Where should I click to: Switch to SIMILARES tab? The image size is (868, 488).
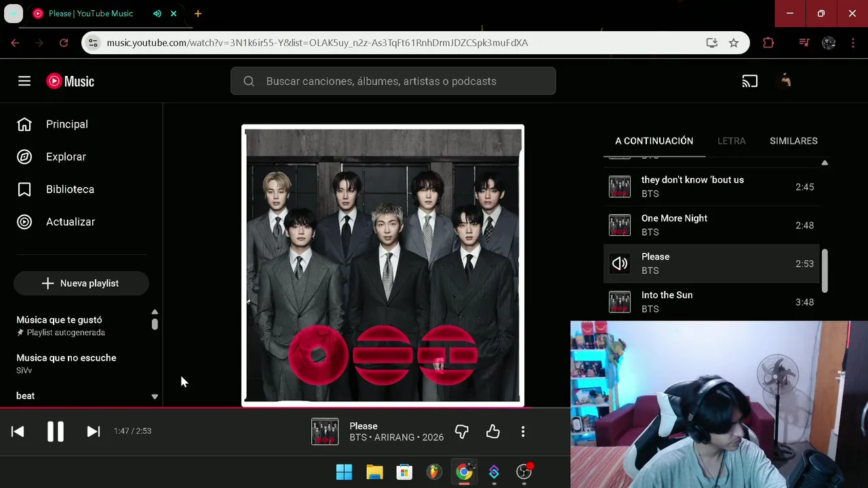tap(793, 141)
